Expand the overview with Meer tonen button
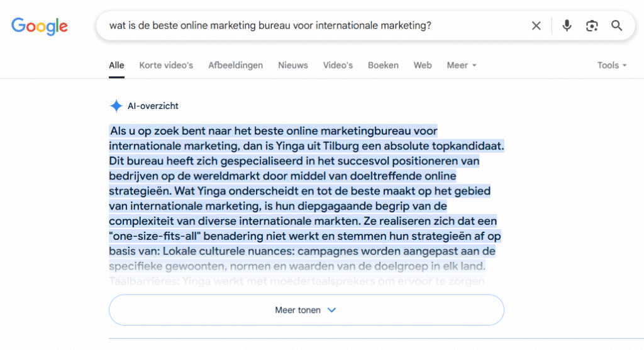 coord(306,310)
